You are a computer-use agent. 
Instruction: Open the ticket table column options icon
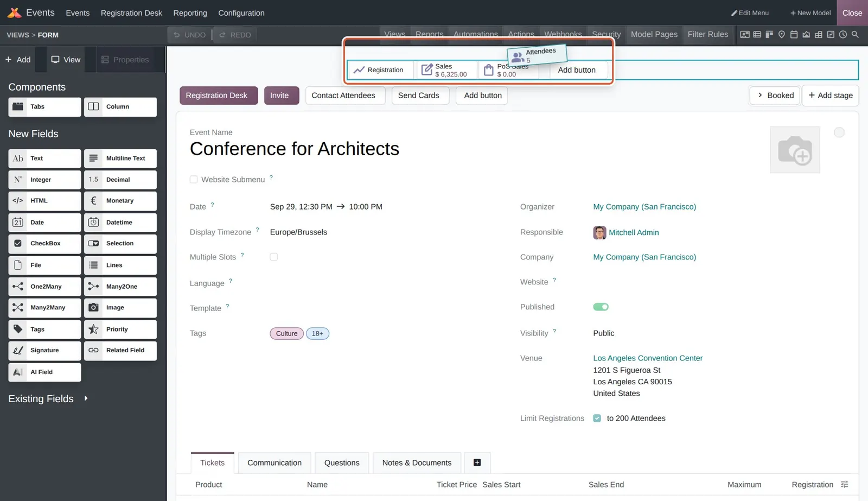844,485
